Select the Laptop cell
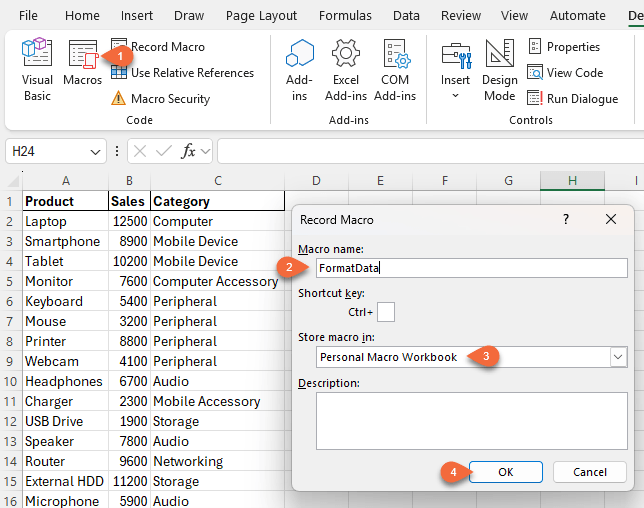 click(x=66, y=221)
